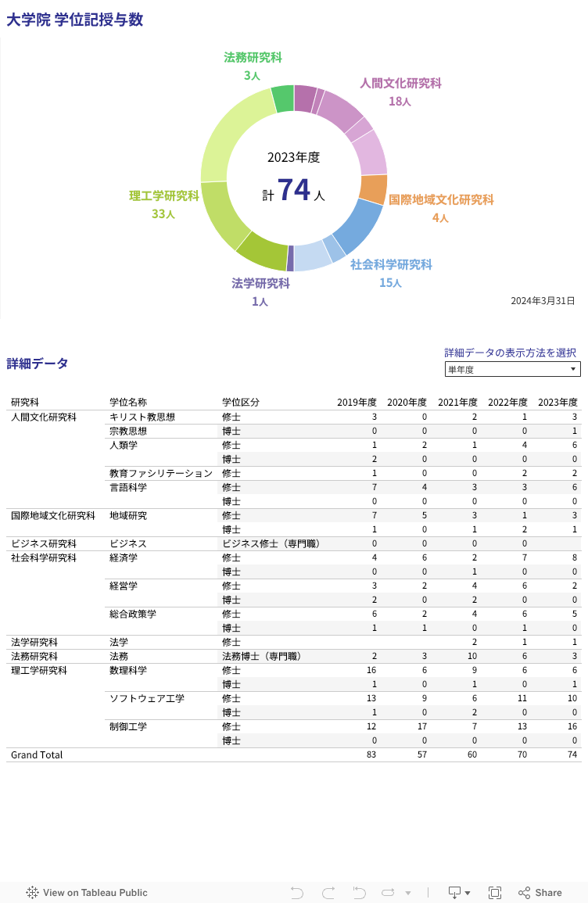
Task: Select the 2023年度 column header
Action: pos(558,402)
